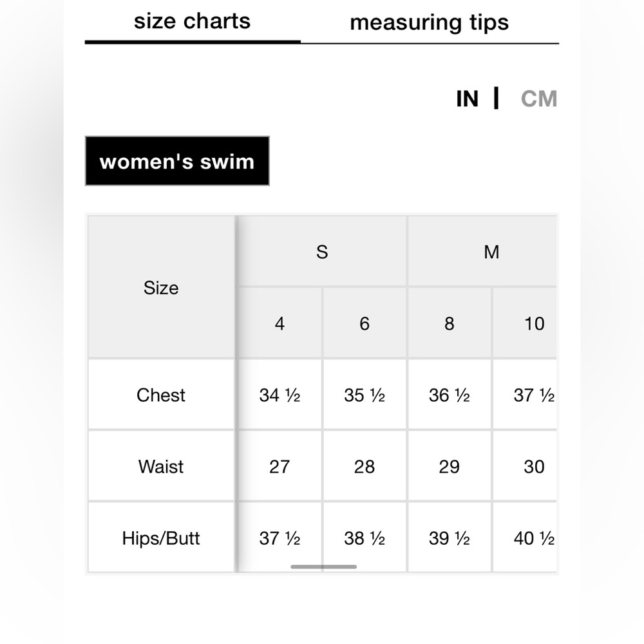The height and width of the screenshot is (644, 644).
Task: Click waist value 27
Action: click(x=279, y=466)
